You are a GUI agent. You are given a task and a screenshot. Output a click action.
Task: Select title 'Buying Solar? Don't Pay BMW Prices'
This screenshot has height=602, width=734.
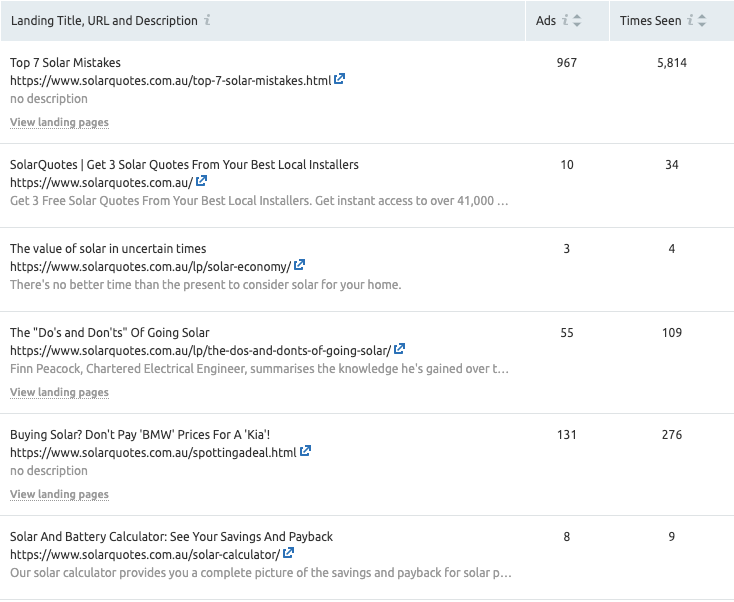pos(140,434)
